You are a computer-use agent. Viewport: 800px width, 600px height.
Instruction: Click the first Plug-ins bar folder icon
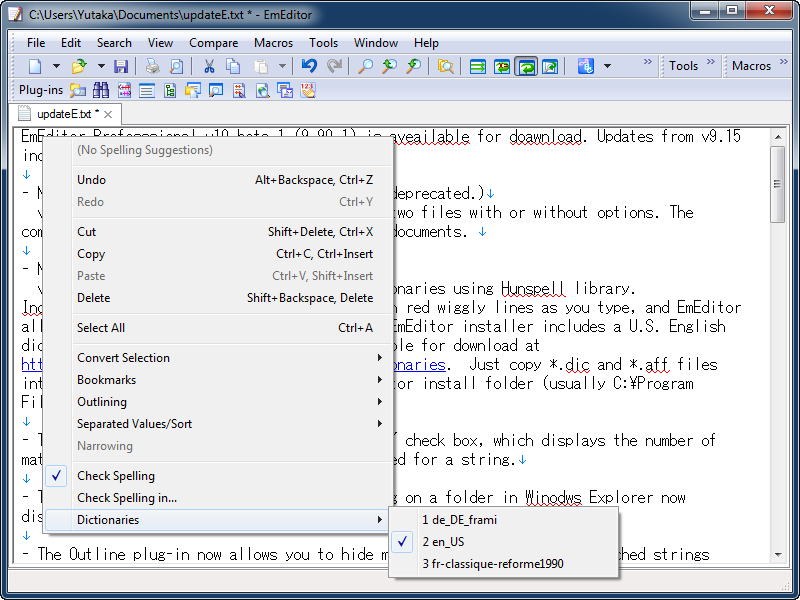click(x=78, y=90)
